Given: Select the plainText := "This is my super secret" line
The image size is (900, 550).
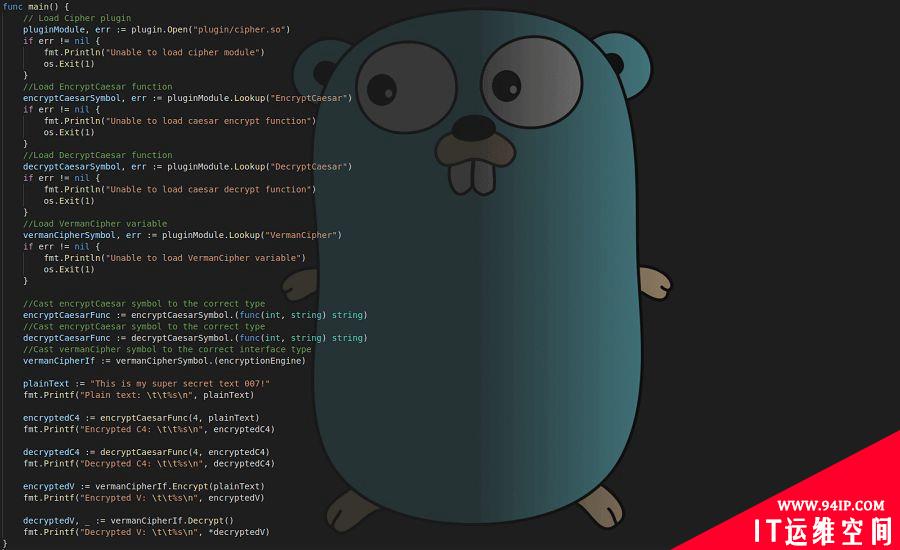Looking at the screenshot, I should (146, 384).
